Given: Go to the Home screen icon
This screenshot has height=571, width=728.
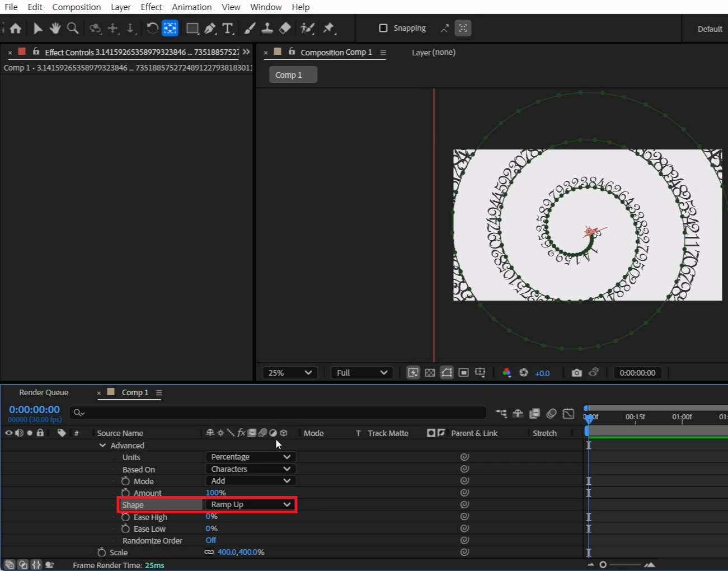Looking at the screenshot, I should [16, 28].
